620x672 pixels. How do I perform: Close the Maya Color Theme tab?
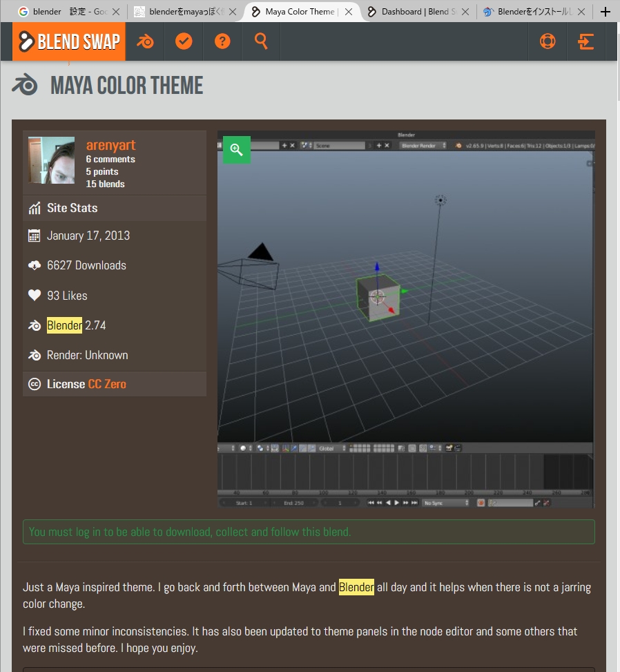pos(349,12)
